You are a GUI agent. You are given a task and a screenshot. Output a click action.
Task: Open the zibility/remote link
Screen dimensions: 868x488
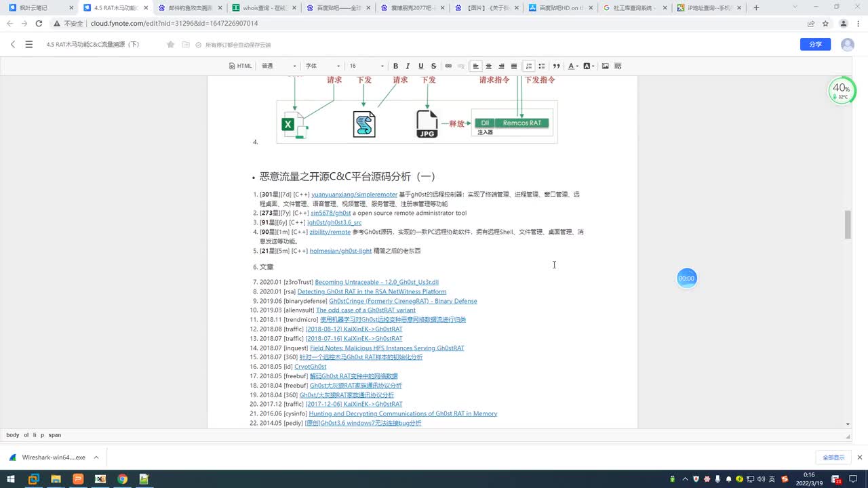point(330,232)
